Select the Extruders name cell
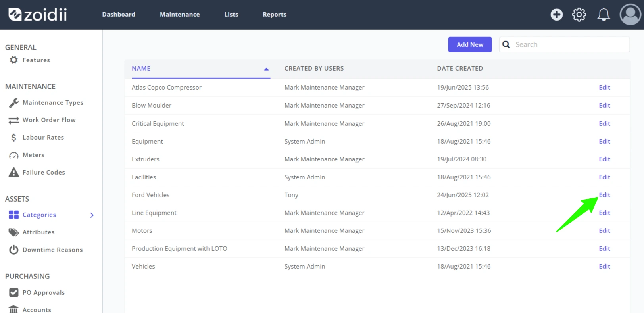This screenshot has height=313, width=644. tap(145, 159)
